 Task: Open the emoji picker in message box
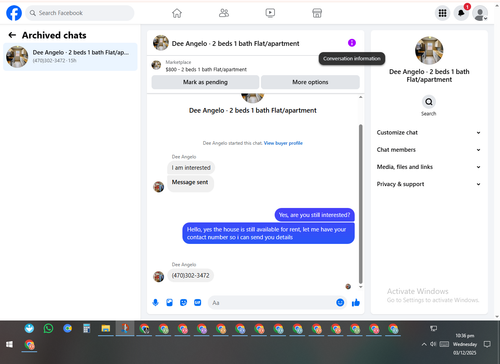[340, 302]
